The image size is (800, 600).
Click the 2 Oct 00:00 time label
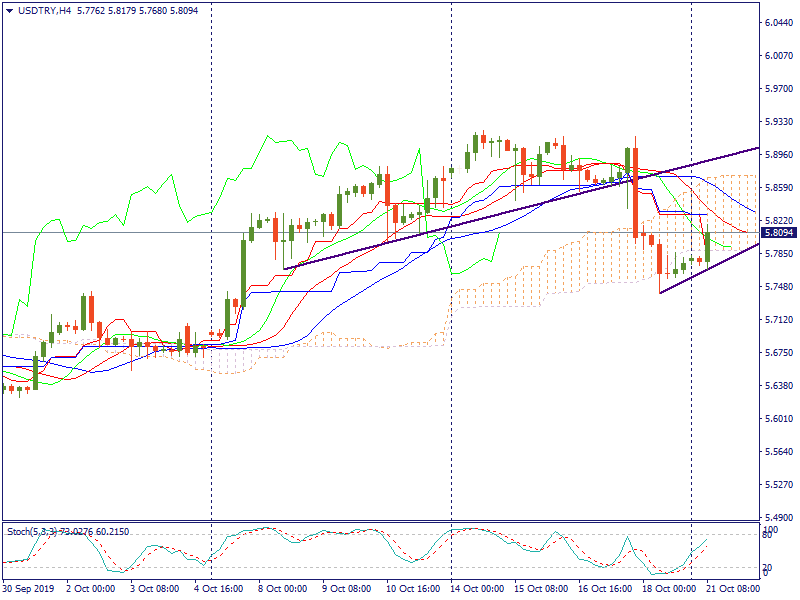92,590
